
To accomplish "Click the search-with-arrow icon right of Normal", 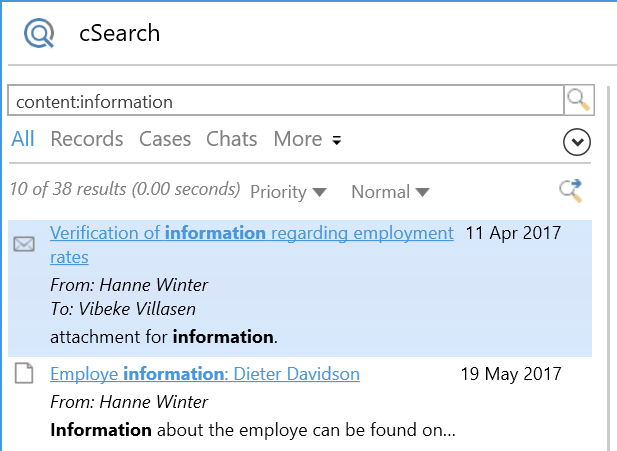I will 570,191.
